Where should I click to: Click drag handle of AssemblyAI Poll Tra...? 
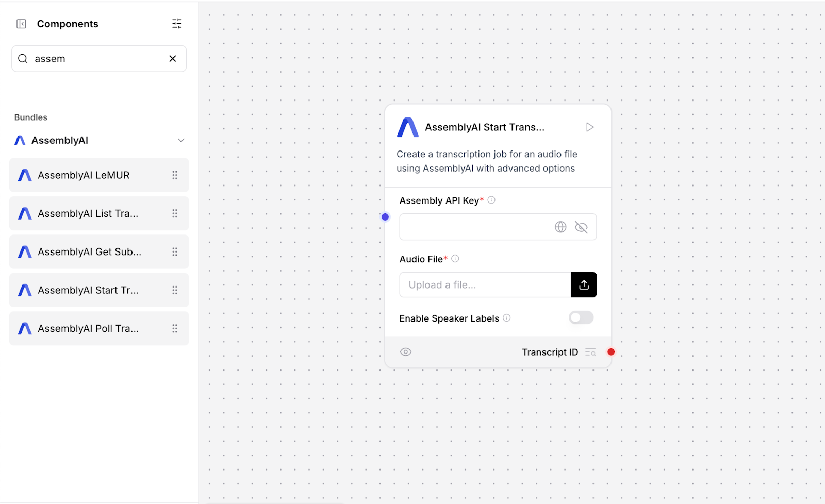tap(175, 328)
